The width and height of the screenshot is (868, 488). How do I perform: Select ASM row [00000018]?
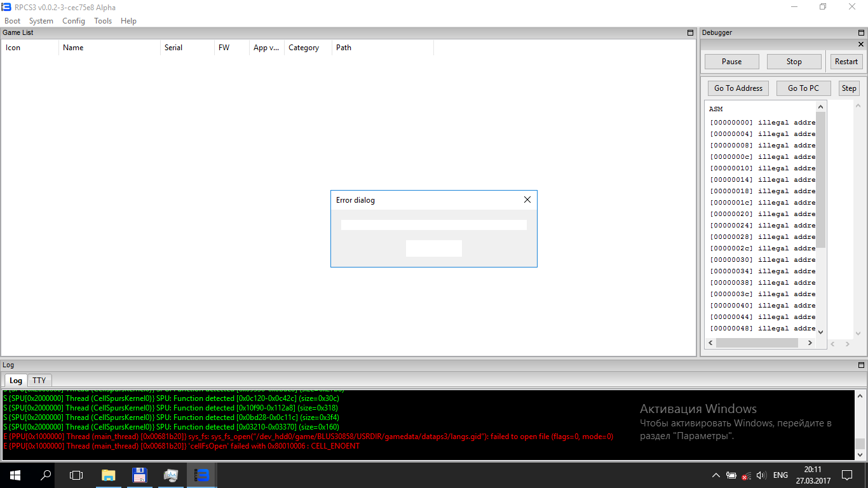(763, 191)
